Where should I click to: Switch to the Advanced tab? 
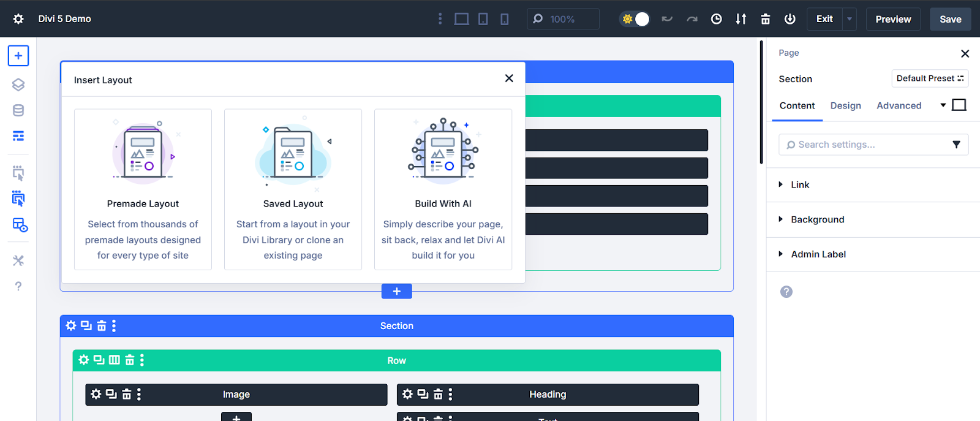click(x=899, y=105)
